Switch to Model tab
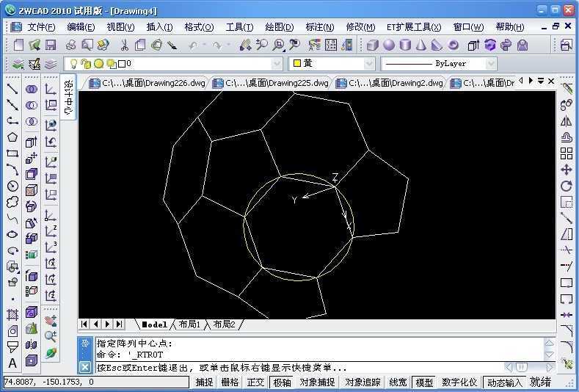Viewport: 579px width, 392px height. [154, 324]
